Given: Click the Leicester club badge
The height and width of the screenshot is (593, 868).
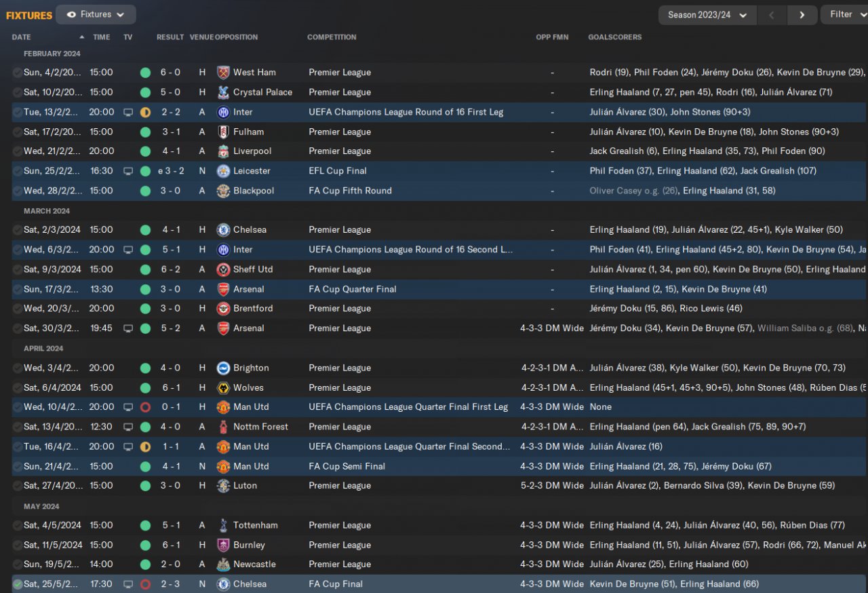Looking at the screenshot, I should click(223, 171).
